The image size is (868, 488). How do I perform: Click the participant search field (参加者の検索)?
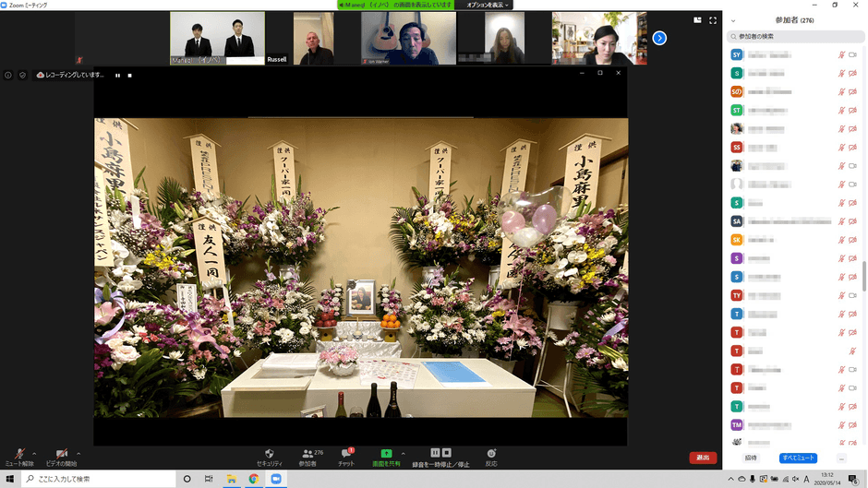[x=795, y=37]
